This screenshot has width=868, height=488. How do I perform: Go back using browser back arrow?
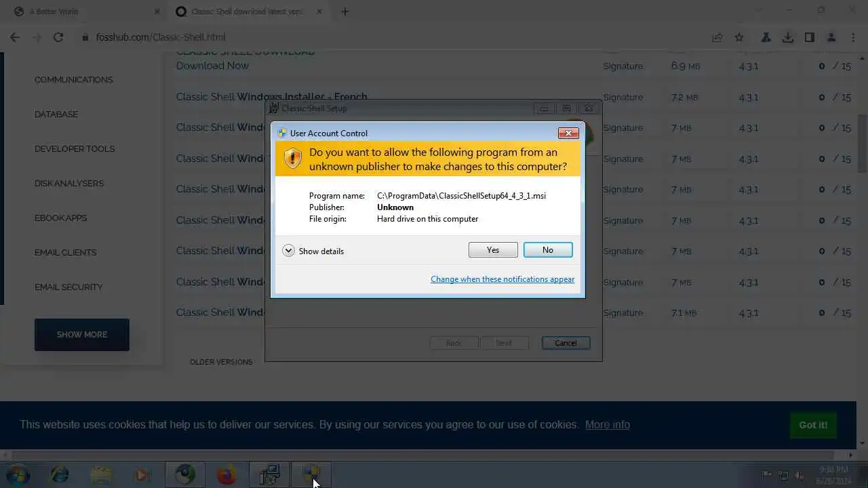point(15,37)
